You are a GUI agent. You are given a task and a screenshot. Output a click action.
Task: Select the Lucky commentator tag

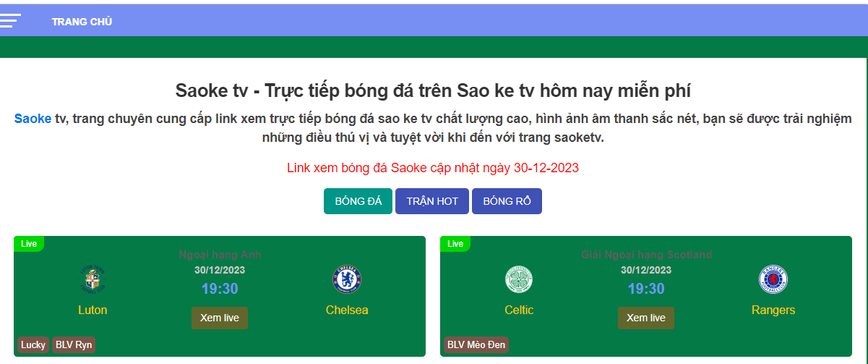(x=33, y=344)
